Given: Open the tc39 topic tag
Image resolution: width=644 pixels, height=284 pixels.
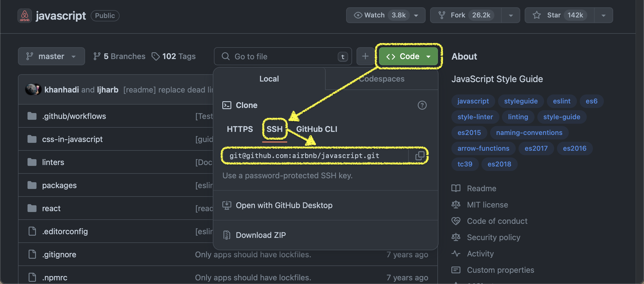Looking at the screenshot, I should click(x=465, y=164).
